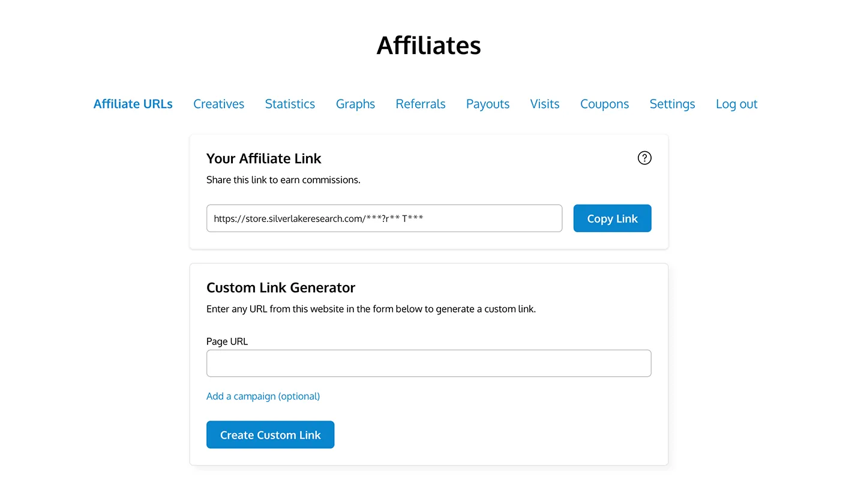
Task: Open the Coupons tab
Action: (x=605, y=104)
